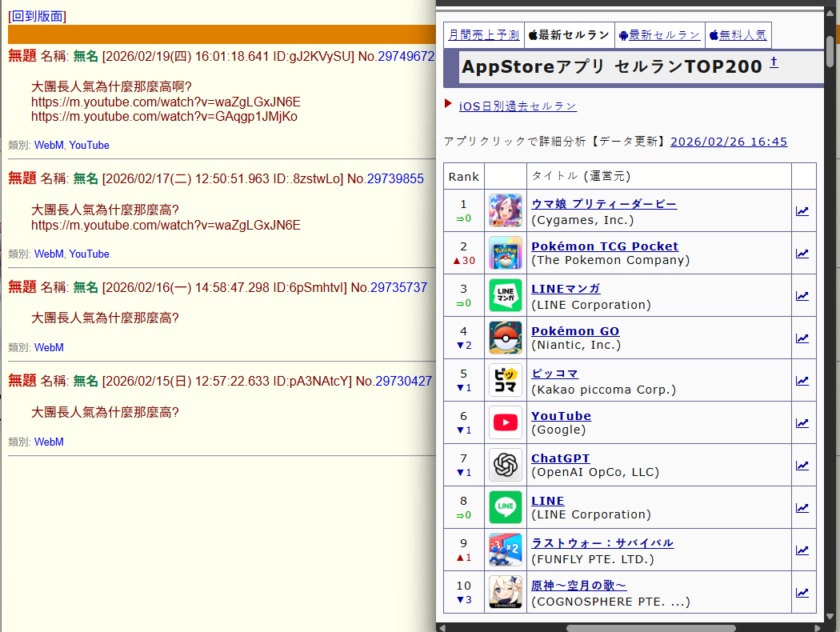The height and width of the screenshot is (632, 840).
Task: Open the waZgLGxJN6E YouTube URL in the first post
Action: (166, 102)
